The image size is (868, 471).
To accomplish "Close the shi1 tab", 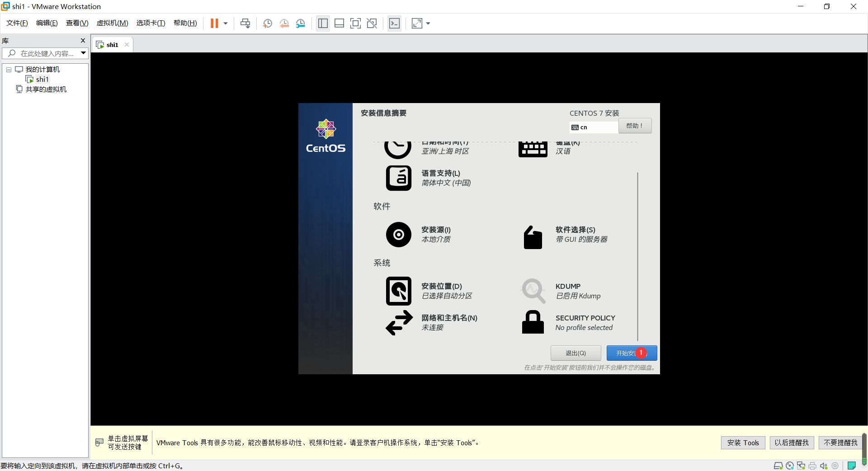I will [x=127, y=44].
